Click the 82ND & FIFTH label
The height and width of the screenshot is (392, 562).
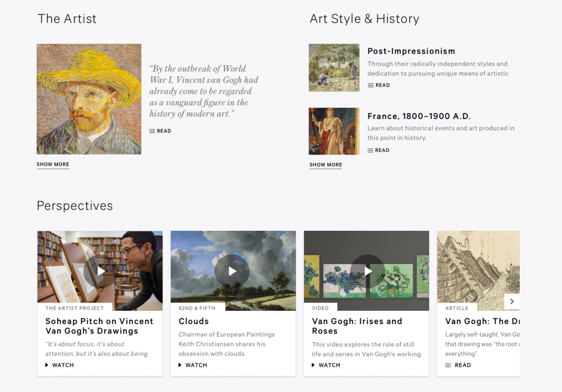[197, 308]
